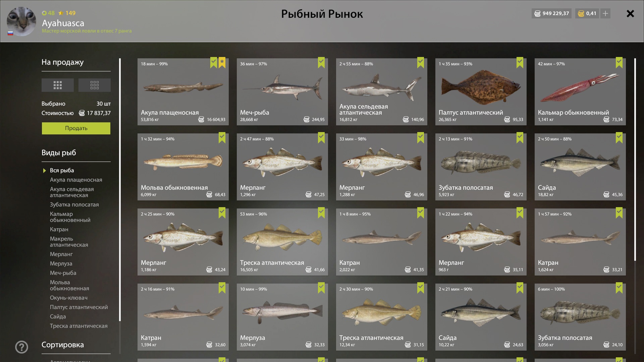The width and height of the screenshot is (644, 362).
Task: Click the star trophy ribbon on Акула плащеносная
Action: click(222, 63)
